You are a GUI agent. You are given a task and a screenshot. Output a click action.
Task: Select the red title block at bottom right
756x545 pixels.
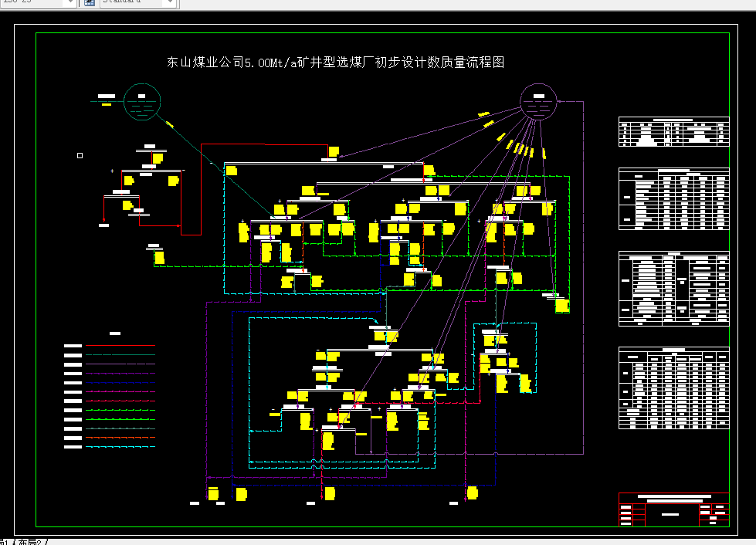click(x=673, y=509)
